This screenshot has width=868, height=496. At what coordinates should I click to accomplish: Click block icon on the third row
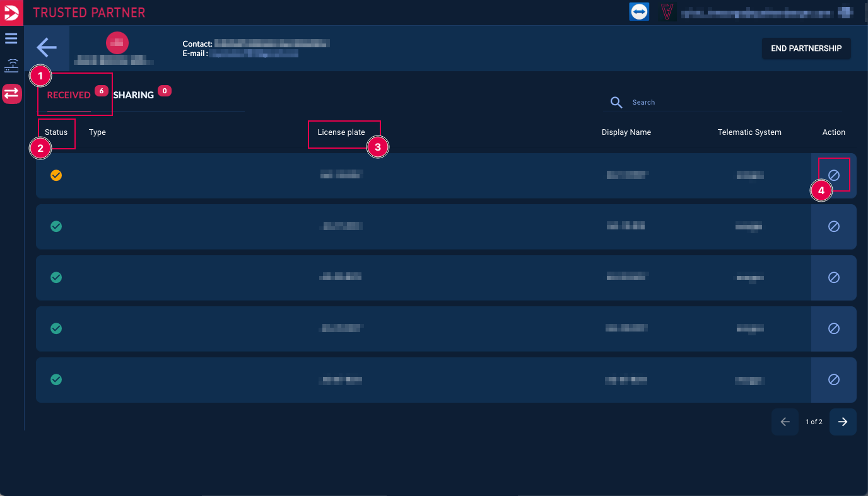(x=833, y=277)
